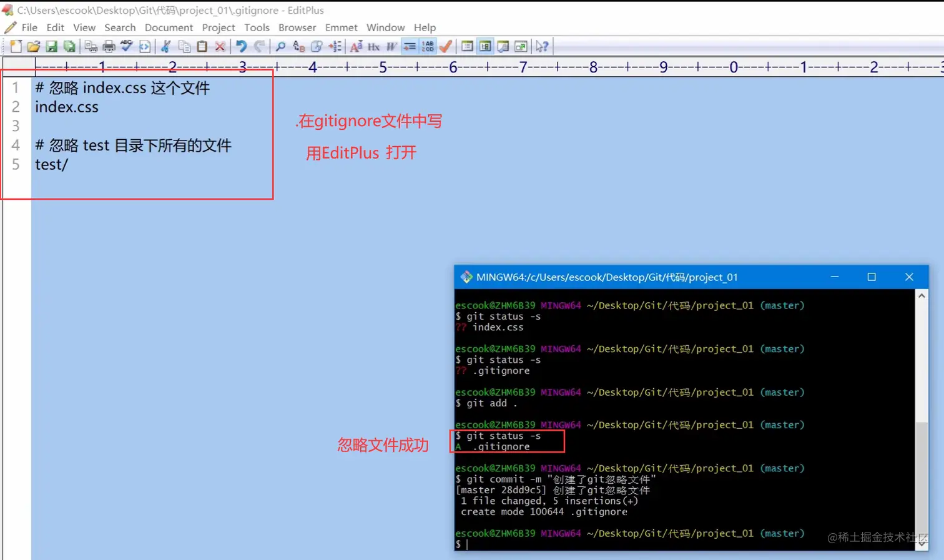Click '?? index.css' in the terminal output
This screenshot has width=944, height=560.
point(489,327)
